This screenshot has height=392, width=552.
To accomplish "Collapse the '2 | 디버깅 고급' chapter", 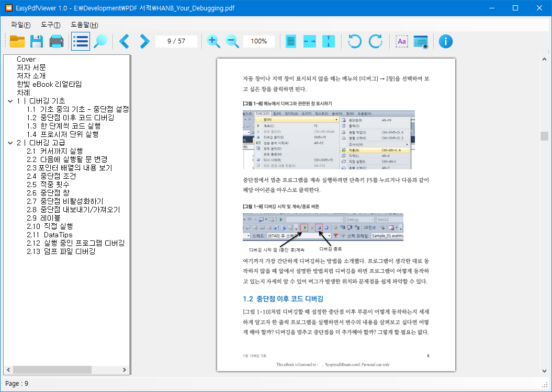I will pyautogui.click(x=10, y=143).
